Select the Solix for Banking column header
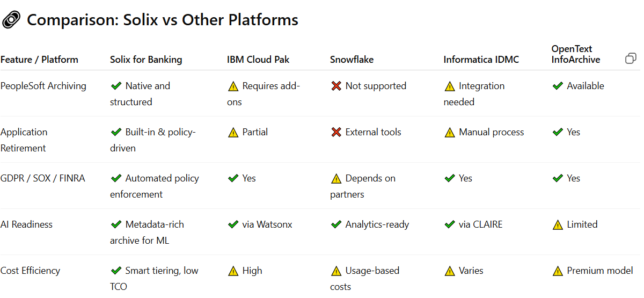The image size is (644, 298). pyautogui.click(x=146, y=60)
